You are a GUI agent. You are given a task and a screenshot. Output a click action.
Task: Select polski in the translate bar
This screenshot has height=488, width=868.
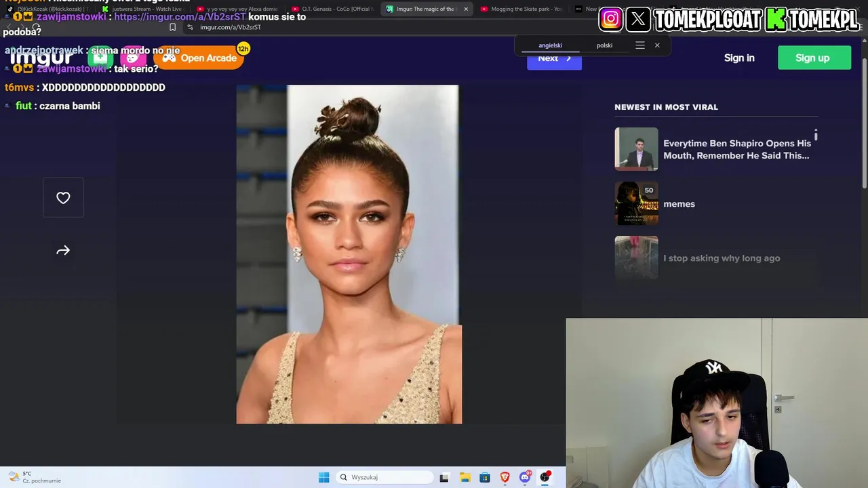(604, 45)
